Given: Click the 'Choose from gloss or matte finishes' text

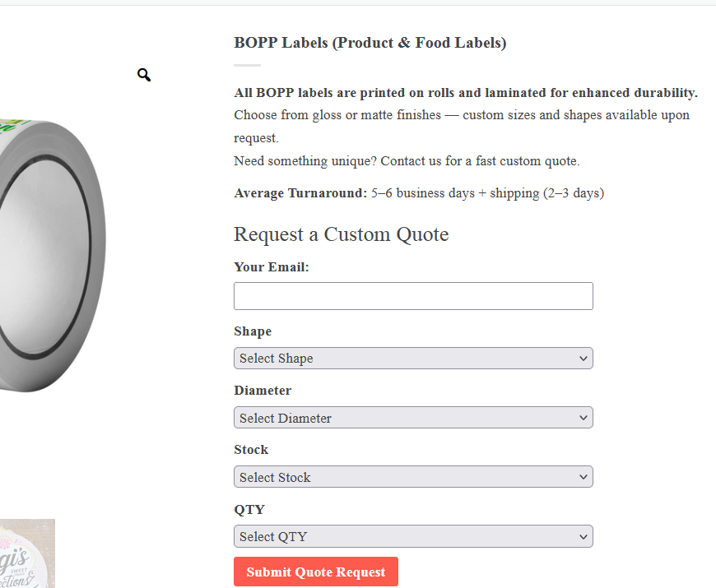Looking at the screenshot, I should 461,115.
